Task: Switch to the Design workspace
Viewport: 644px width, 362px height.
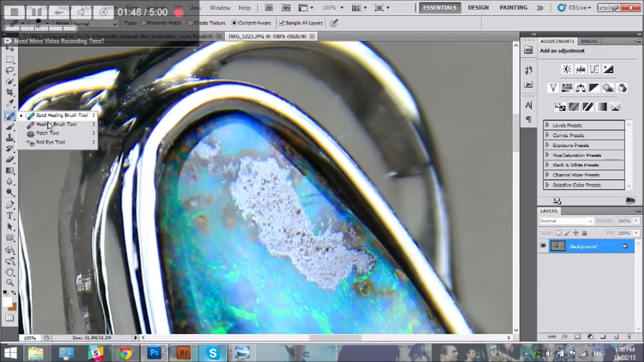Action: pos(478,8)
